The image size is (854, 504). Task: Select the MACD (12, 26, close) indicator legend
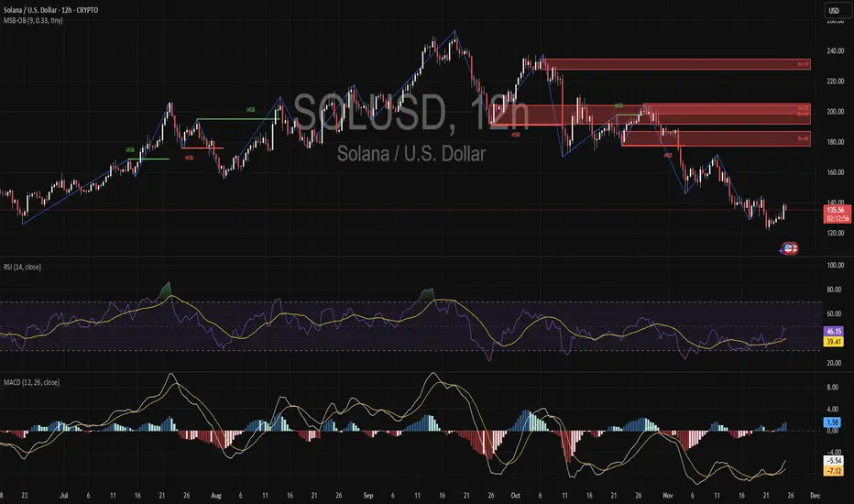click(x=31, y=382)
